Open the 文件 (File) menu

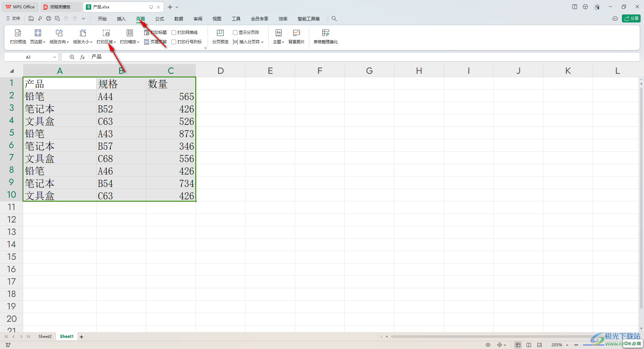pyautogui.click(x=13, y=19)
